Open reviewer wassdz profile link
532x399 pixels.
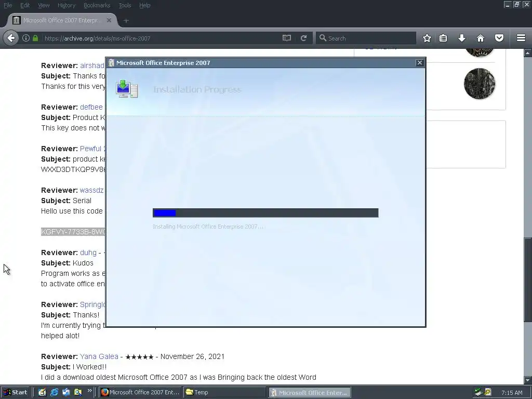[91, 190]
